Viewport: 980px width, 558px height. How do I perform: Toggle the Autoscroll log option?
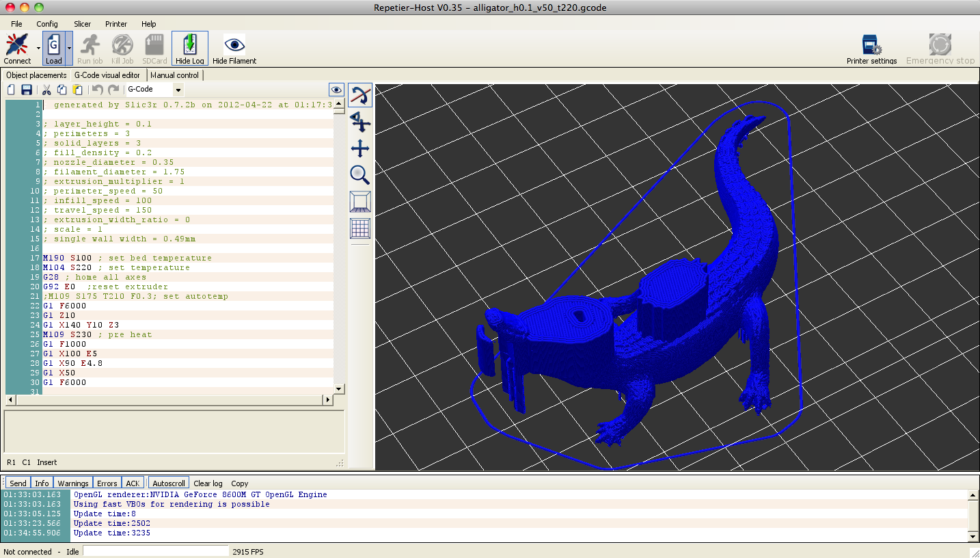(x=169, y=483)
